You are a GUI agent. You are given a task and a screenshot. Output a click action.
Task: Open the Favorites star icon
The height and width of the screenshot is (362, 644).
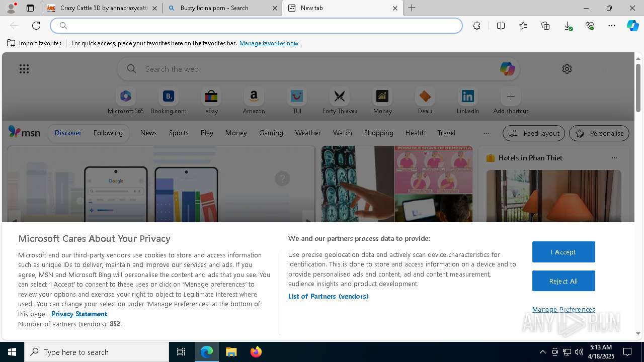click(x=523, y=26)
